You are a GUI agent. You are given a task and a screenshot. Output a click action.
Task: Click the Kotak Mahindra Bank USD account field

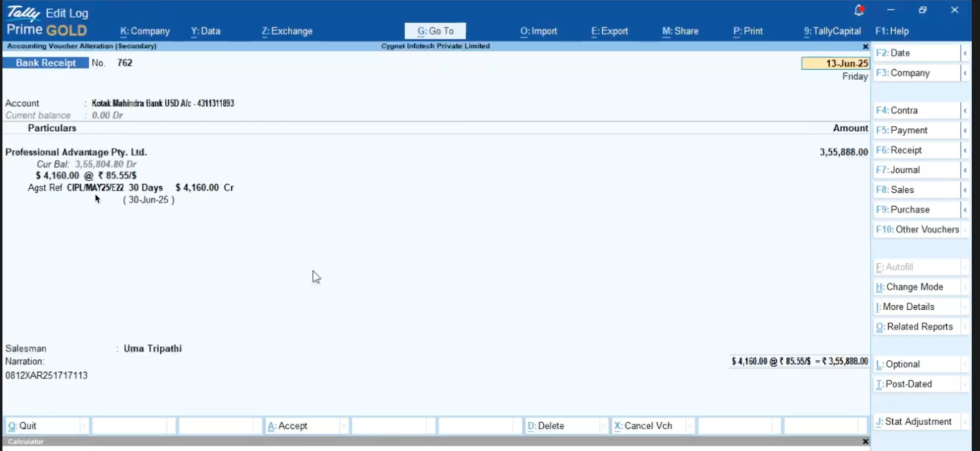(x=163, y=103)
